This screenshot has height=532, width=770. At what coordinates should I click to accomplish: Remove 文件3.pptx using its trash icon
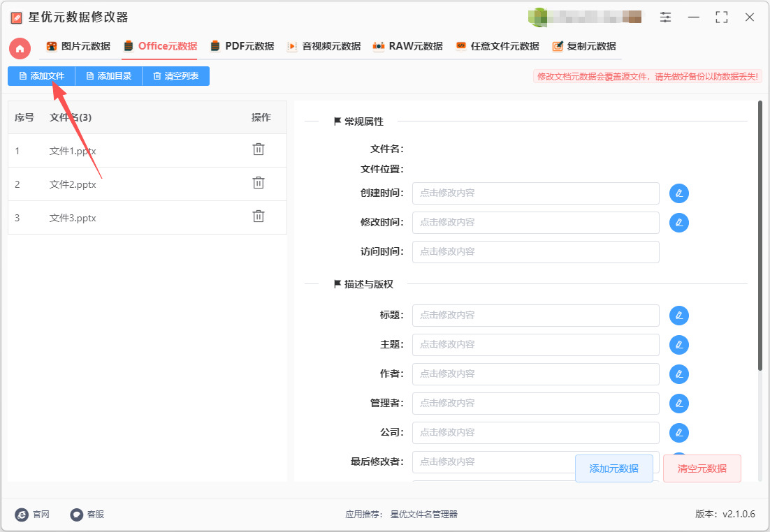(x=259, y=216)
